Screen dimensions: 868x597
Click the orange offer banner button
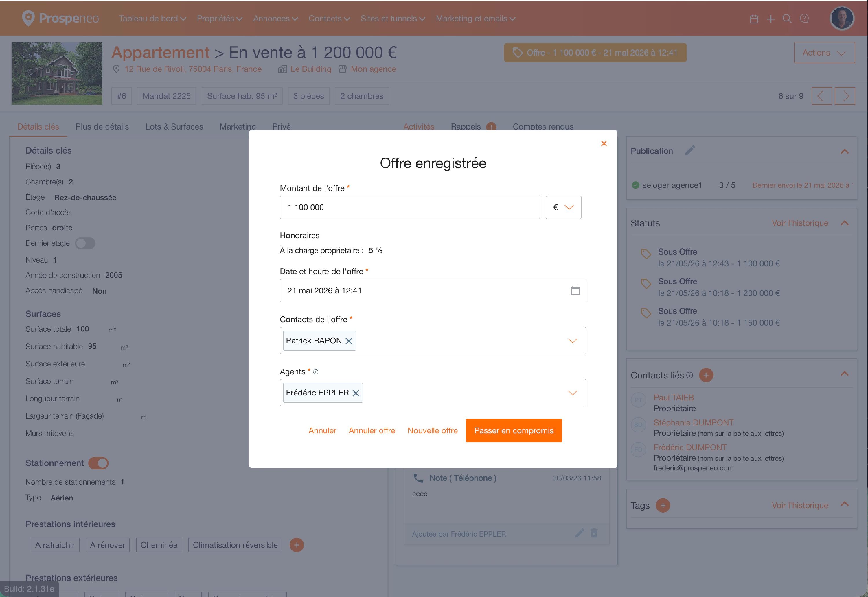[x=595, y=53]
